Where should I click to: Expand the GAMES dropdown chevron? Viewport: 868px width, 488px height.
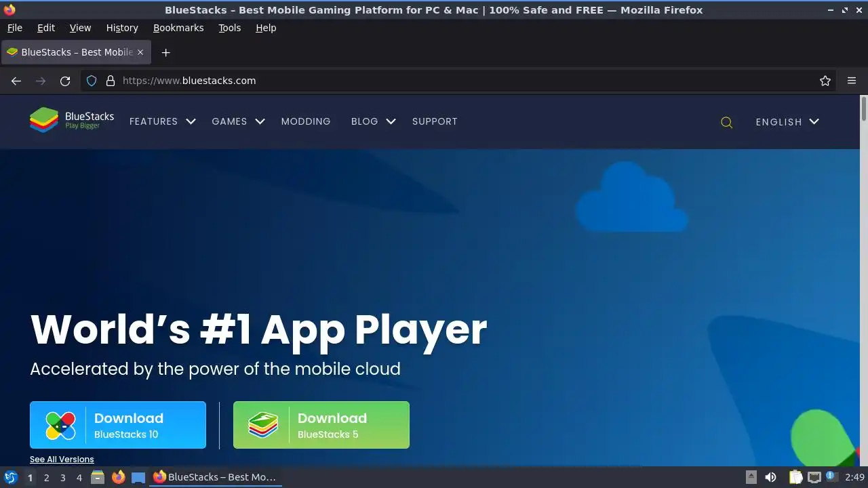(x=260, y=121)
